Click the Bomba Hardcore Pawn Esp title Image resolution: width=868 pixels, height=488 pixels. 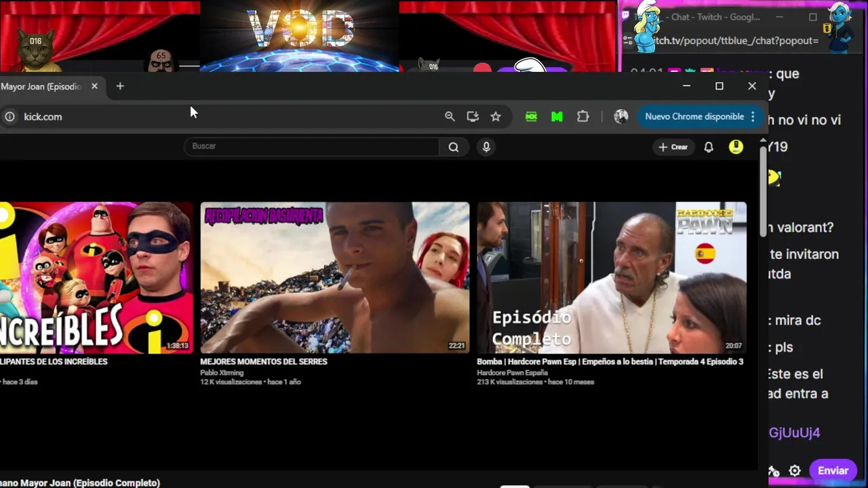(x=610, y=362)
